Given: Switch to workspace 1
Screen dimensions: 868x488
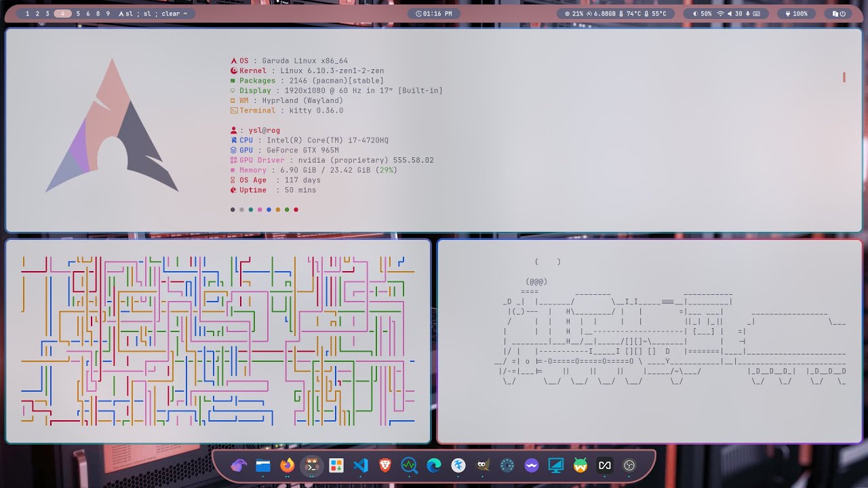Looking at the screenshot, I should 28,14.
